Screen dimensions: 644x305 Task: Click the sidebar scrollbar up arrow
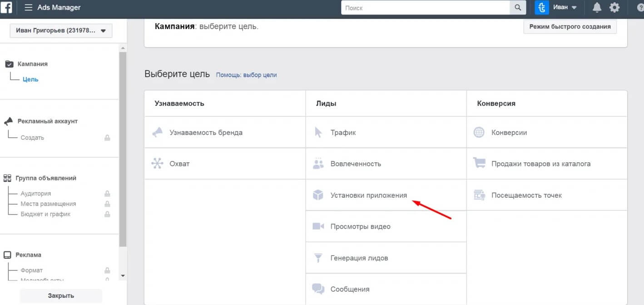[123, 48]
